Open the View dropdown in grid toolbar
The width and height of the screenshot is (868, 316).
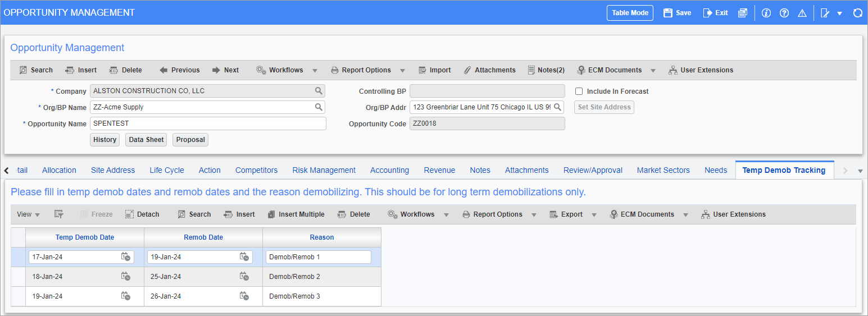pos(28,214)
